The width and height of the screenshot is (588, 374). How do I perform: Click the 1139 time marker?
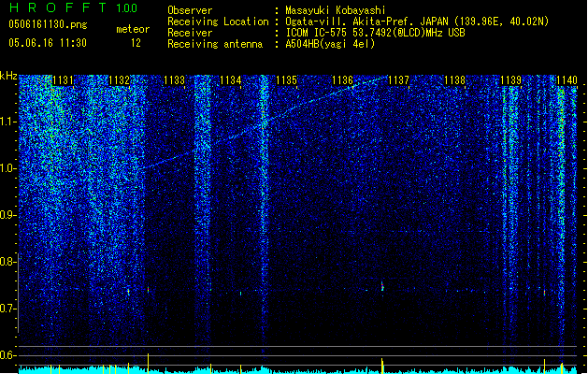(510, 80)
